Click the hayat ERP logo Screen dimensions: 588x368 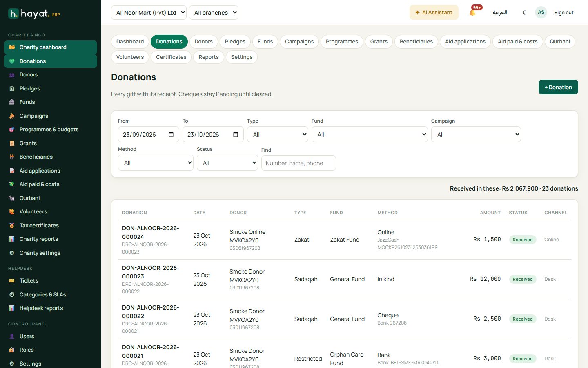34,14
